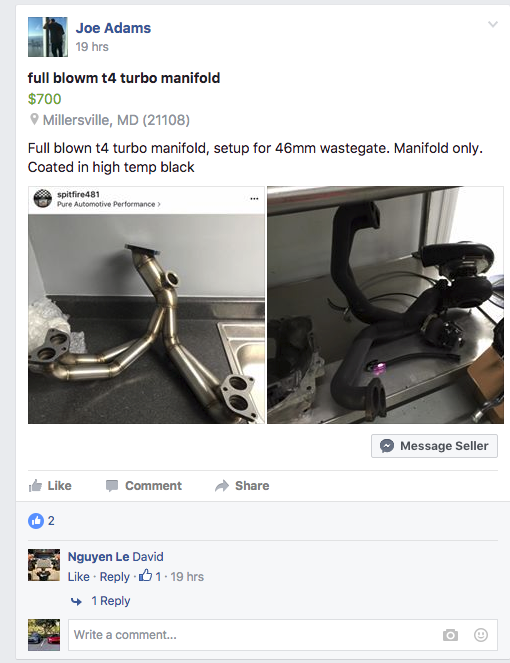Viewport: 510px width, 663px height.
Task: Reply to Nguyen Le's comment
Action: pyautogui.click(x=115, y=577)
